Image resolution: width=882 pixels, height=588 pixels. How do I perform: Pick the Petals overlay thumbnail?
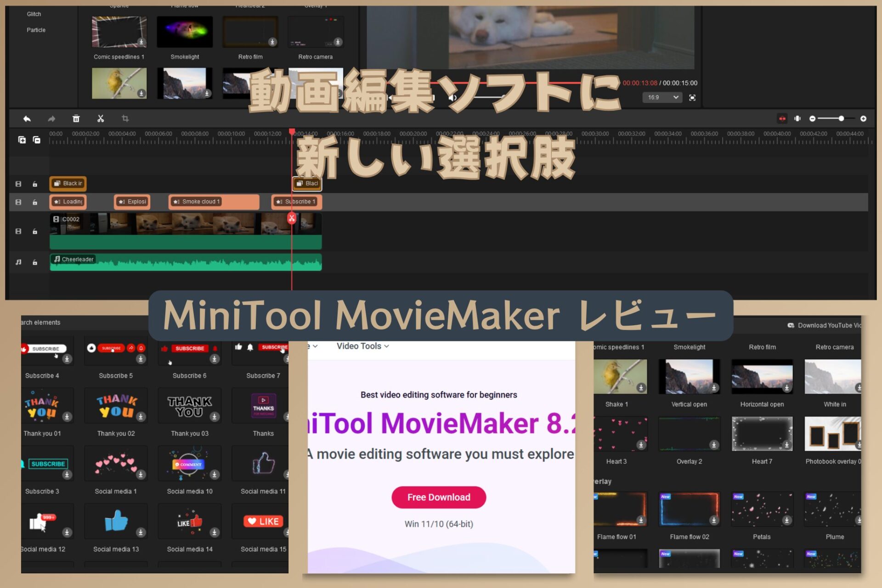coord(762,509)
